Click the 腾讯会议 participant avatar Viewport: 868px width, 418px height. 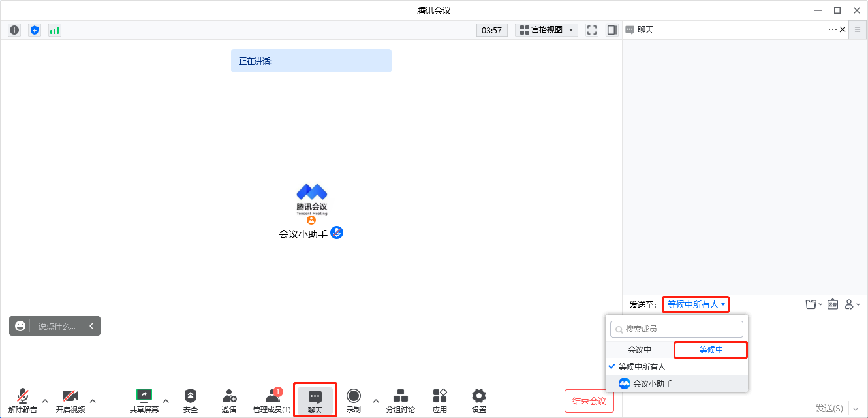point(311,199)
